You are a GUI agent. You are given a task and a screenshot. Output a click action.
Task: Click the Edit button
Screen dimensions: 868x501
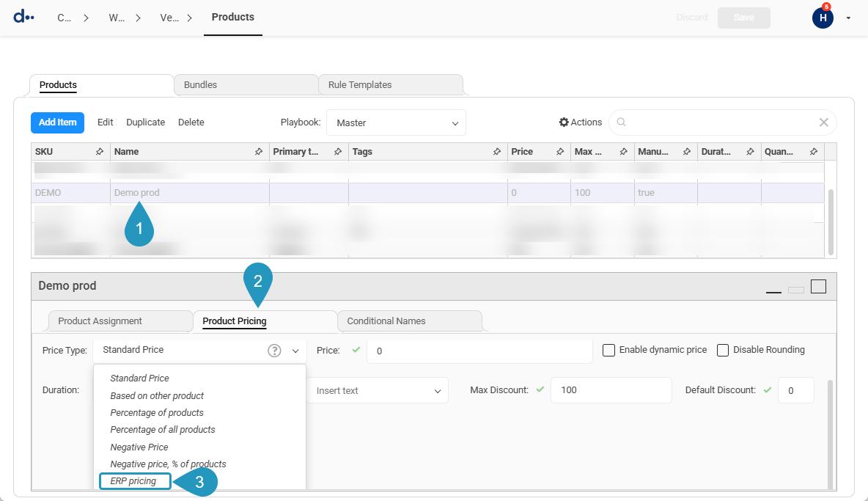coord(105,122)
